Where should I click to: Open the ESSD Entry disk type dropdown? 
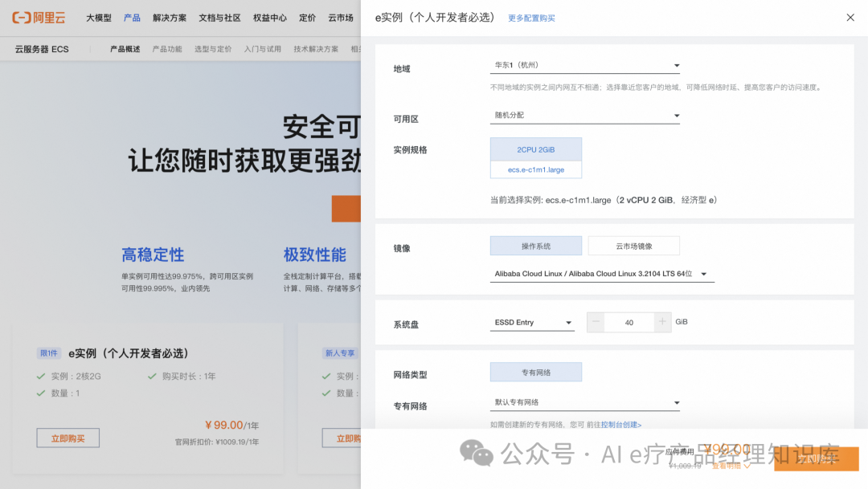pyautogui.click(x=532, y=323)
